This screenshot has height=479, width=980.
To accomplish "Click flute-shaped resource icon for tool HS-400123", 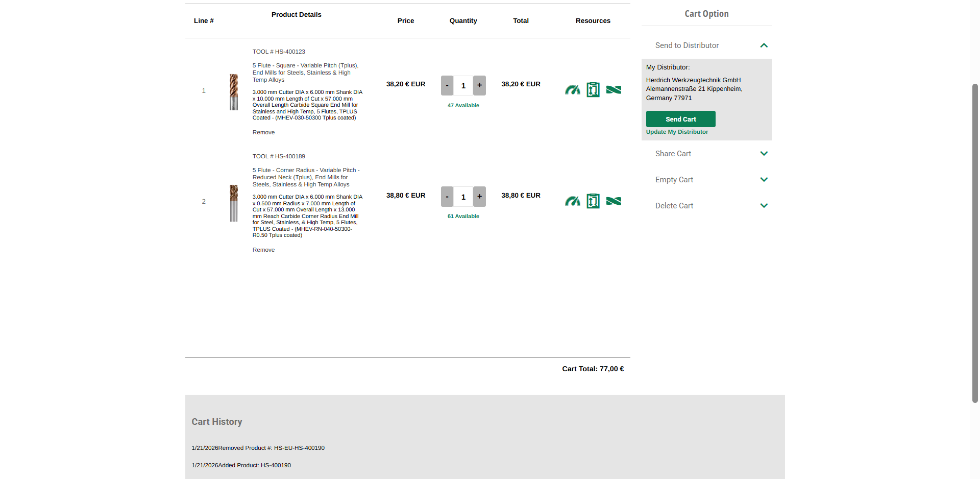I will 614,90.
